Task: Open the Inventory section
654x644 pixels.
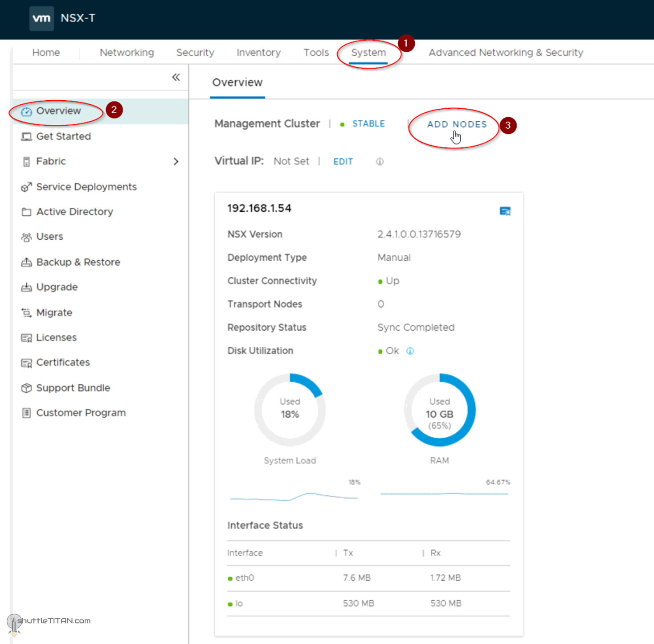Action: pos(258,52)
